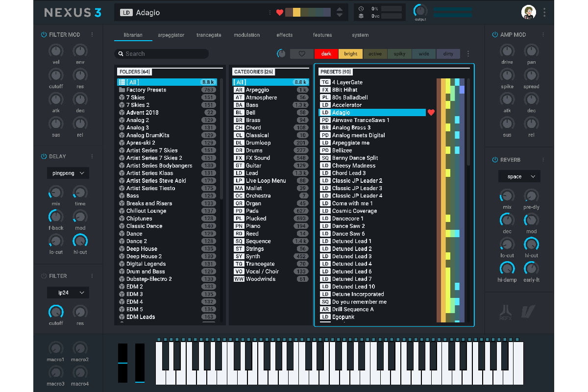The width and height of the screenshot is (588, 392).
Task: Click the pitch bend wheel strip
Action: pos(122,363)
